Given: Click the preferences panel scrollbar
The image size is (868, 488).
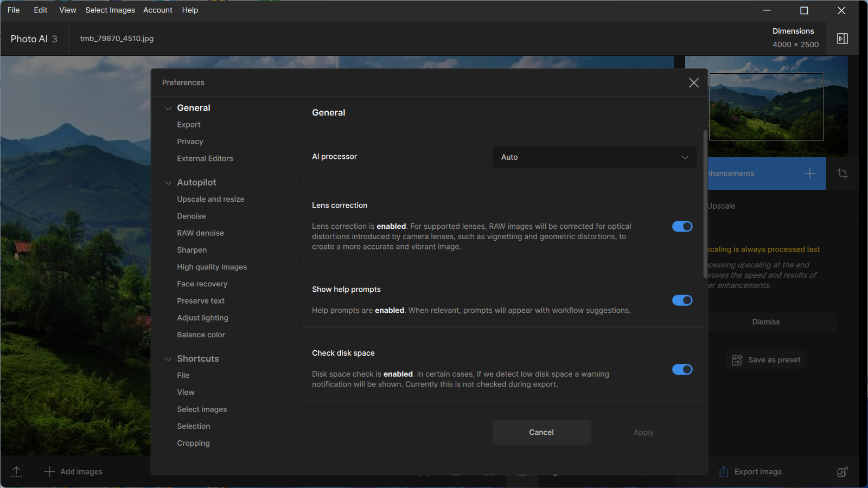Looking at the screenshot, I should point(705,203).
